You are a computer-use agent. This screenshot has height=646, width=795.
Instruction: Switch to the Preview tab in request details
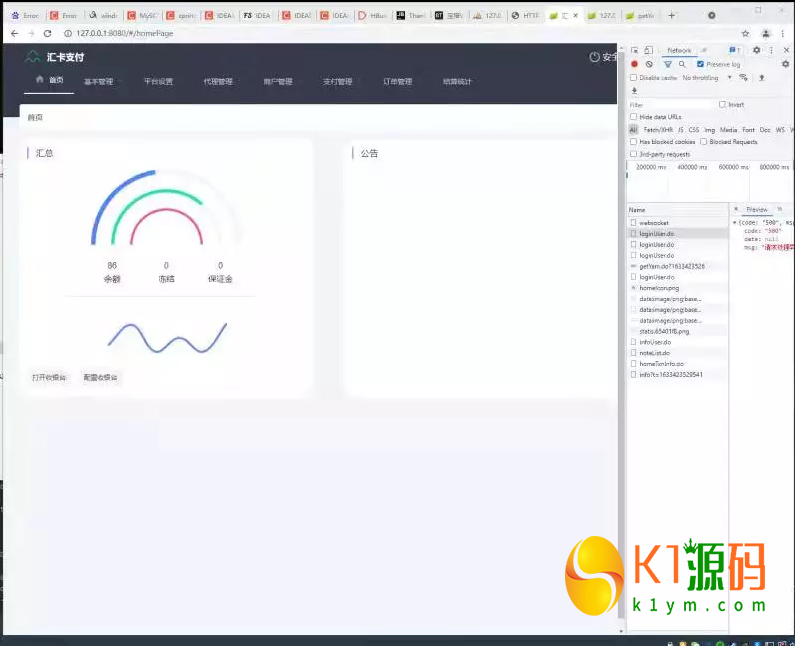tap(757, 209)
